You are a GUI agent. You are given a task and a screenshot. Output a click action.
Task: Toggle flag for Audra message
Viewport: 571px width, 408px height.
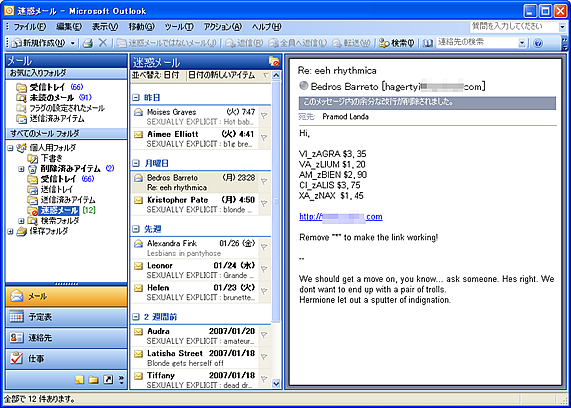(264, 335)
